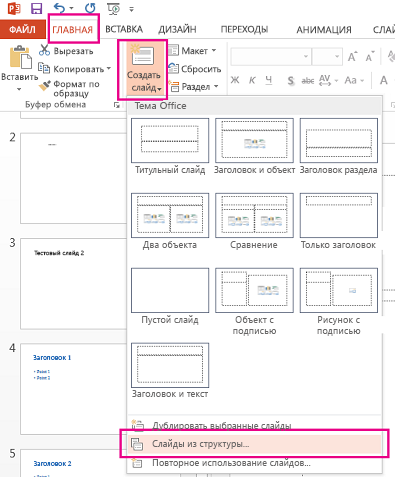Open the font name combo box
This screenshot has width=395, height=477.
[x=270, y=57]
